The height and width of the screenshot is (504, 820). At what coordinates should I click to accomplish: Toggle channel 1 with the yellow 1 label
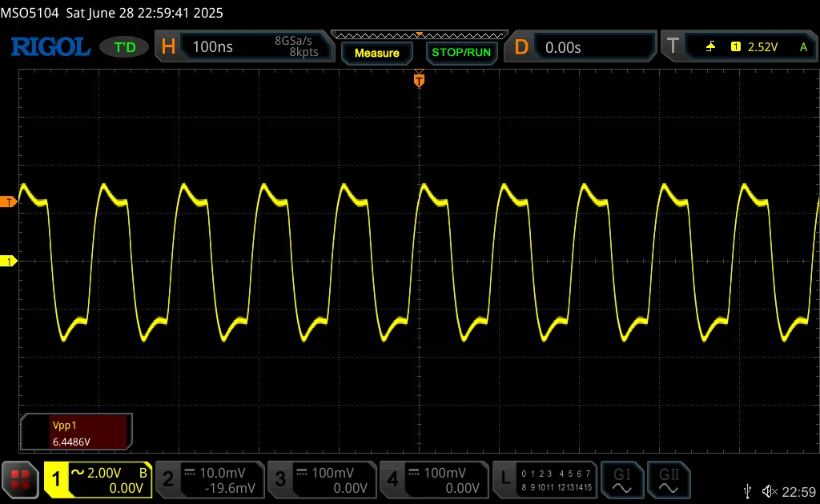(56, 479)
